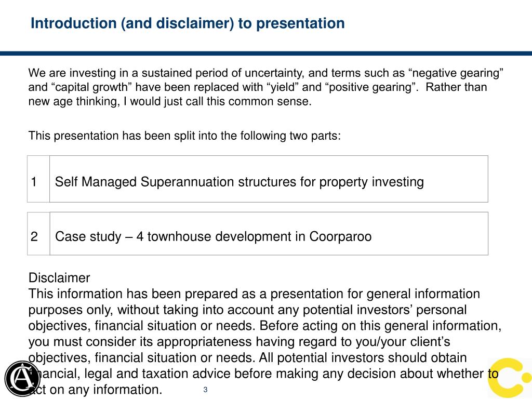Select 'Self Managed Superannuation structures' row
This screenshot has width=532, height=399.
tap(258, 179)
